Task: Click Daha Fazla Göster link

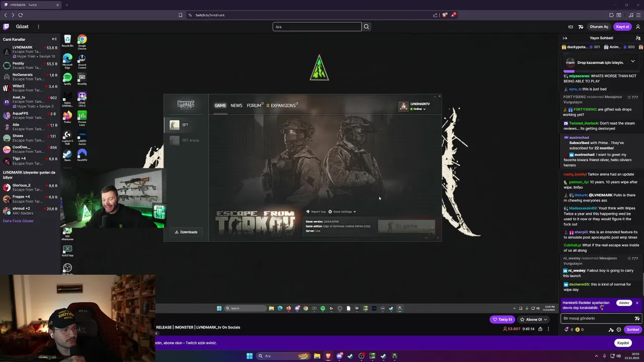Action: tap(18, 221)
